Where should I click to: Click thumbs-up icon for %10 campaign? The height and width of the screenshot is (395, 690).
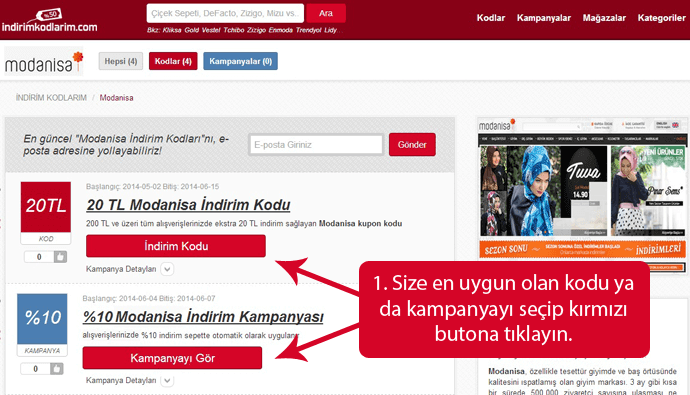pos(57,369)
